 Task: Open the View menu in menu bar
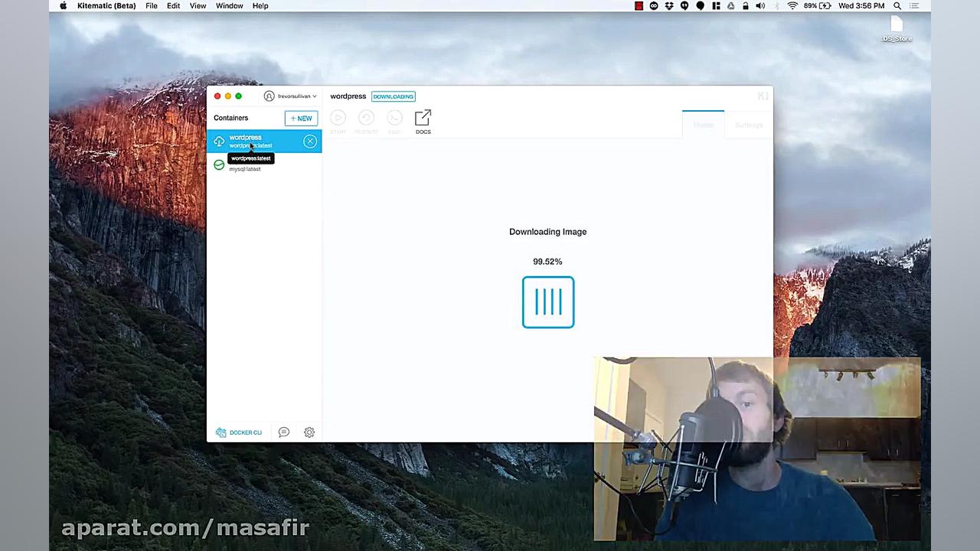(198, 5)
